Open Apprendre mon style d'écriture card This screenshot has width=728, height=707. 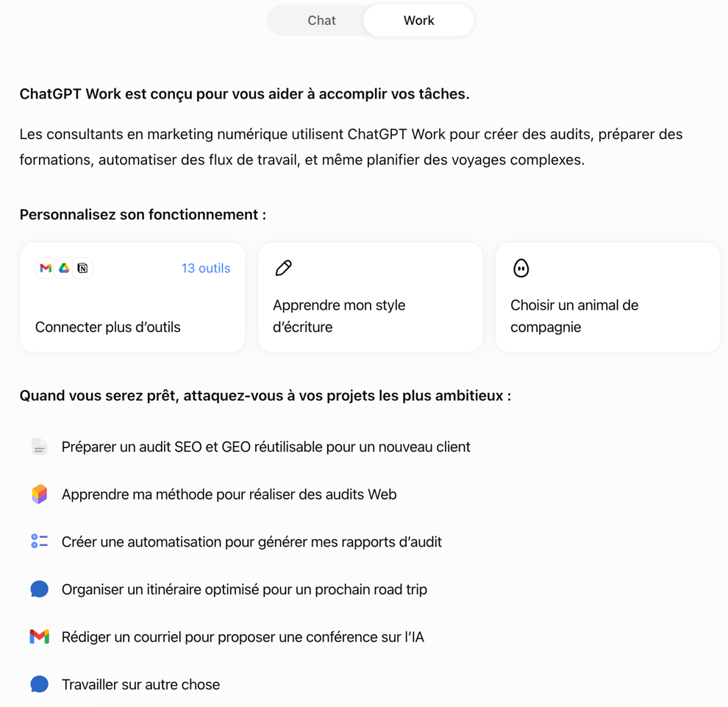[x=371, y=297]
